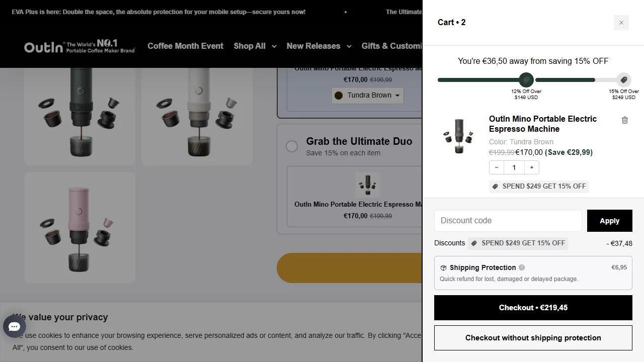
Task: Close the cart drawer
Action: [621, 23]
